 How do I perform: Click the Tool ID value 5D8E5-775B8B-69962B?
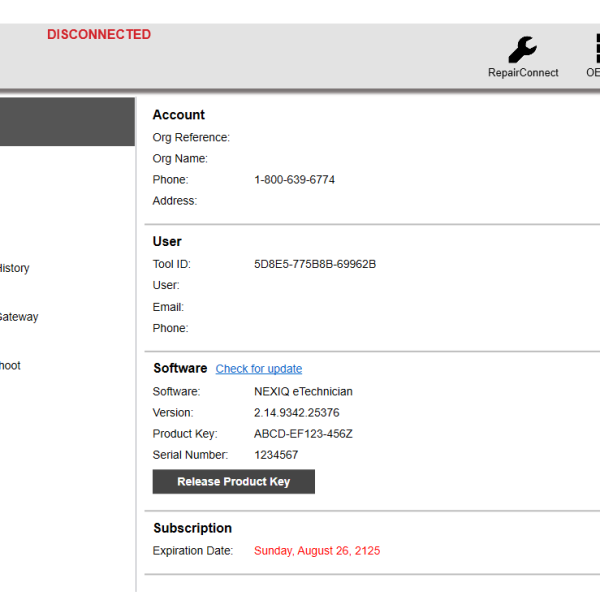[314, 265]
